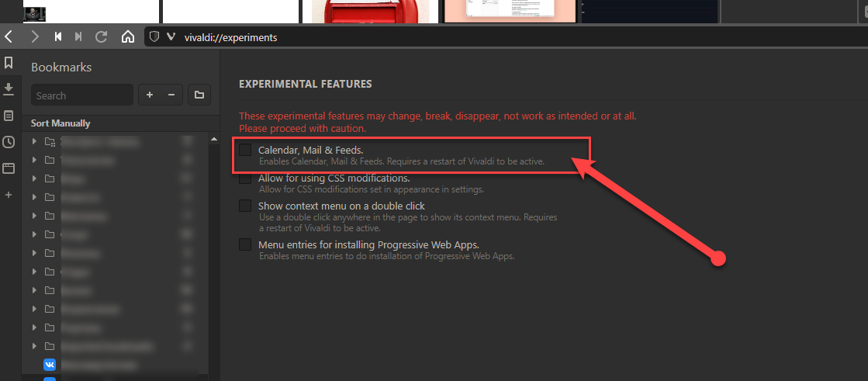Click the bookmarks Search field

click(82, 95)
